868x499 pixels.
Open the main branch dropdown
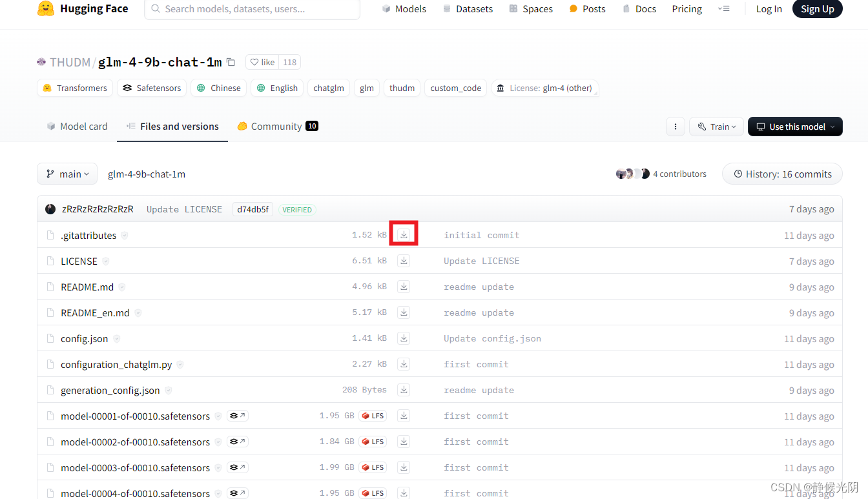[x=67, y=174]
